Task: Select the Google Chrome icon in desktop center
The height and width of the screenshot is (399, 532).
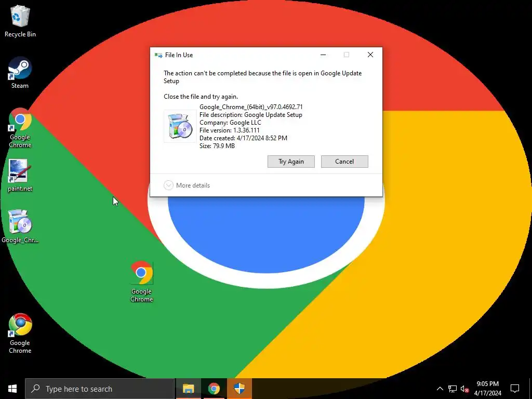Action: tap(142, 282)
